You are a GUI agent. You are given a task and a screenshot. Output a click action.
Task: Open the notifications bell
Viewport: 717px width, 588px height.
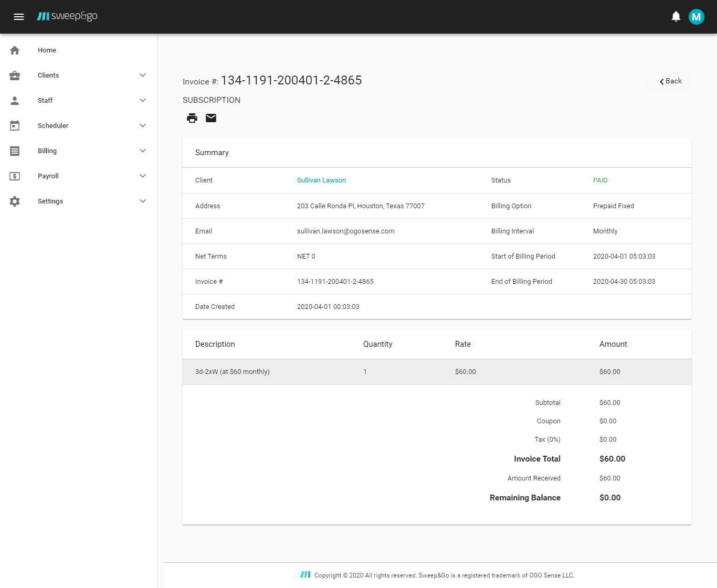click(676, 17)
